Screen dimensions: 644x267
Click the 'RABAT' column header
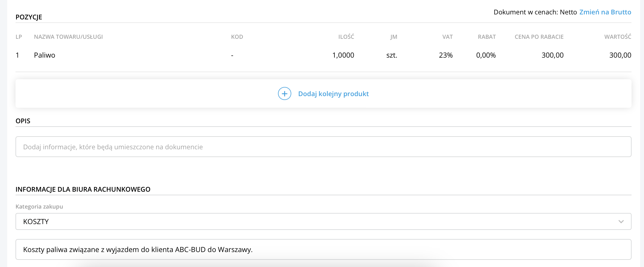pyautogui.click(x=486, y=37)
